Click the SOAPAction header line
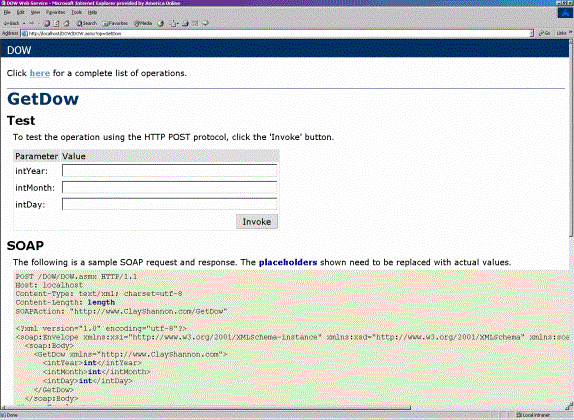The width and height of the screenshot is (574, 420). tap(122, 312)
